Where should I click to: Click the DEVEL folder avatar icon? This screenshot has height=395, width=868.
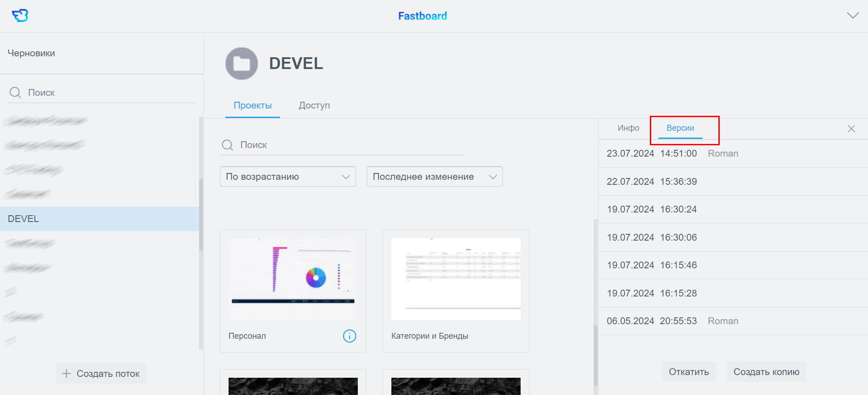(x=241, y=64)
